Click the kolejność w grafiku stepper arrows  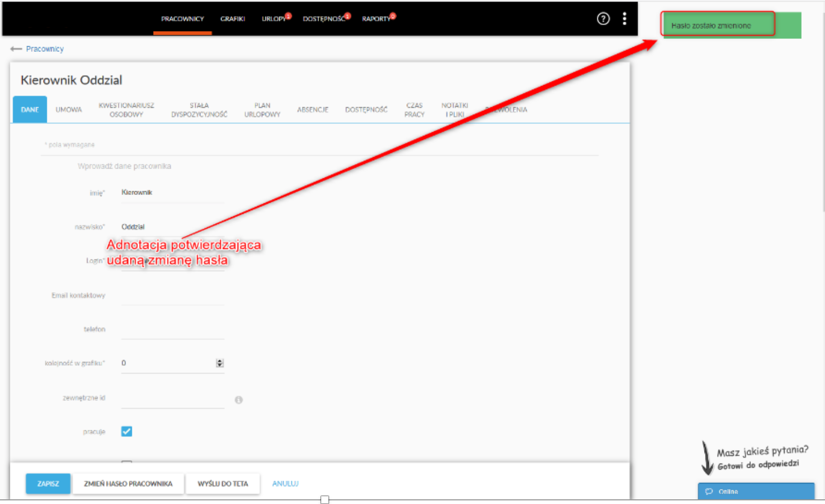pyautogui.click(x=219, y=363)
